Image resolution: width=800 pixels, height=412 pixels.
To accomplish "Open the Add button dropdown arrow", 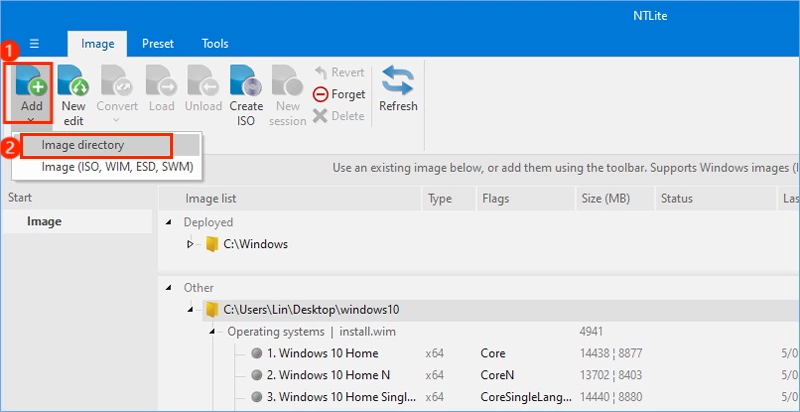I will (x=31, y=120).
